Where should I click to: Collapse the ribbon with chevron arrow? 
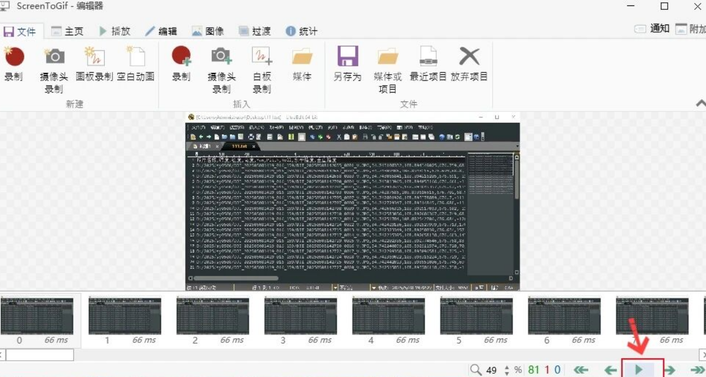coord(701,104)
